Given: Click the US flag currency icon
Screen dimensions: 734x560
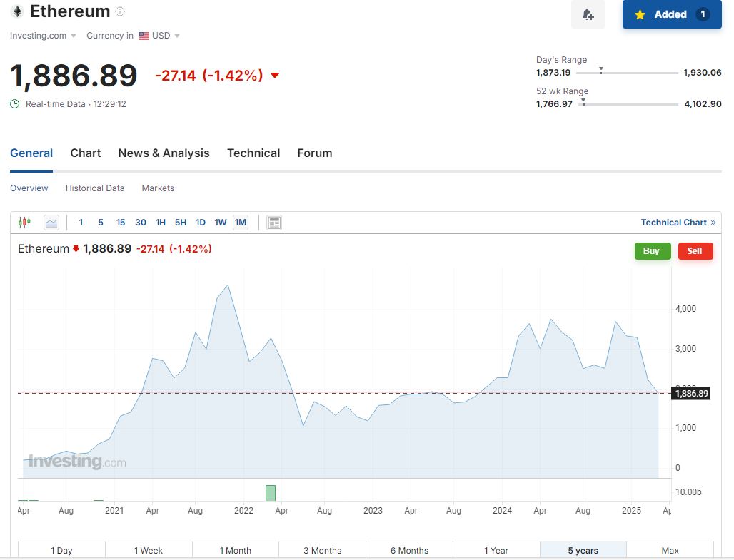Looking at the screenshot, I should pos(144,36).
